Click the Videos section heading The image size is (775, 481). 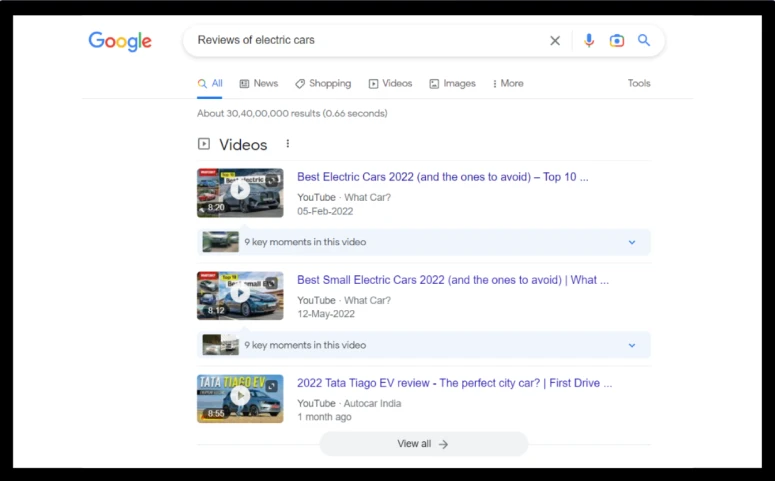243,145
